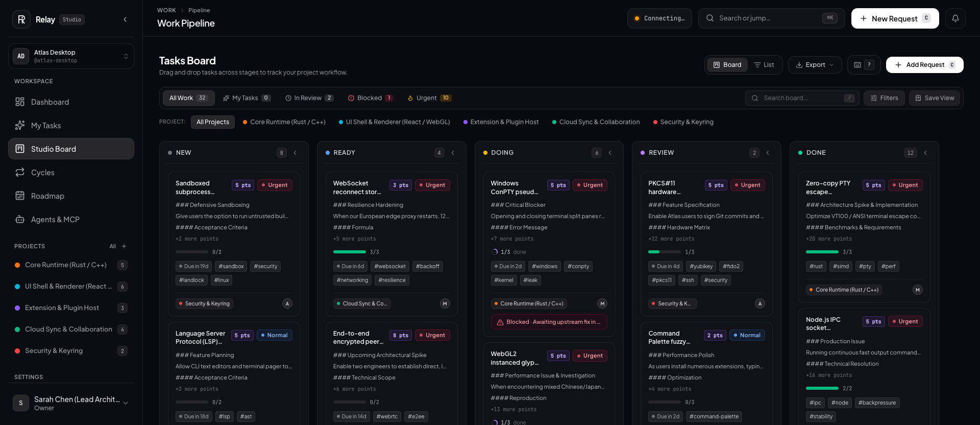Screen dimensions: 980x425
Task: Filter by Security & Keyring chip
Action: 683,122
